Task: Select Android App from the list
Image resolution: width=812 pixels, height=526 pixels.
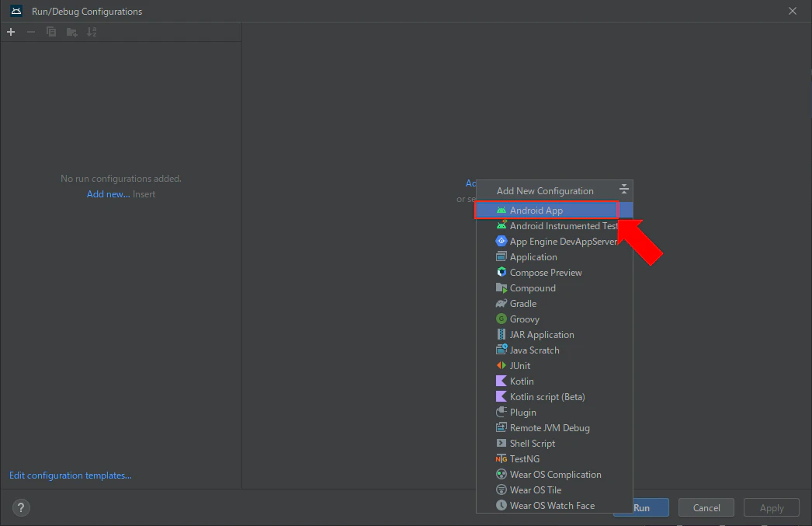Action: click(x=554, y=211)
